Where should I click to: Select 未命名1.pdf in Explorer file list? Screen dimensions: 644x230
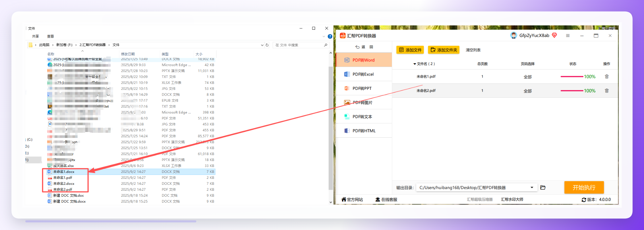63,178
